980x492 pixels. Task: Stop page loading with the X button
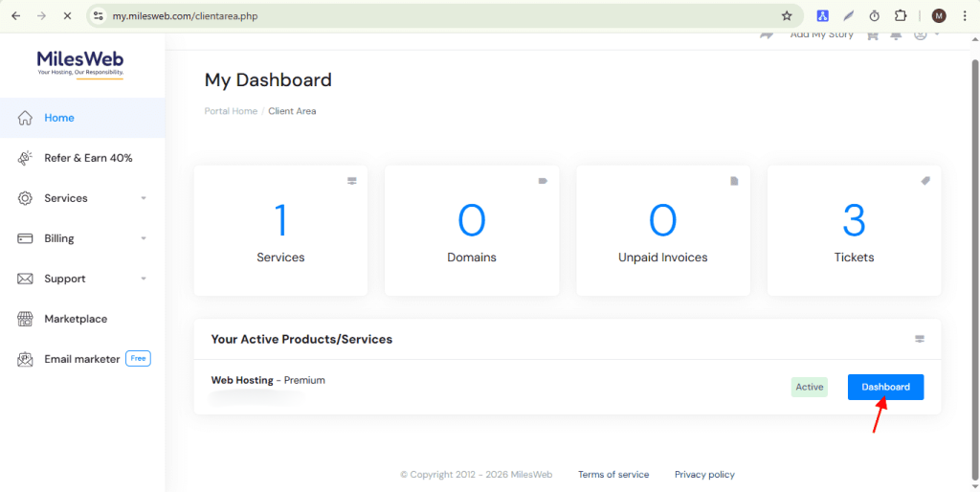point(66,16)
